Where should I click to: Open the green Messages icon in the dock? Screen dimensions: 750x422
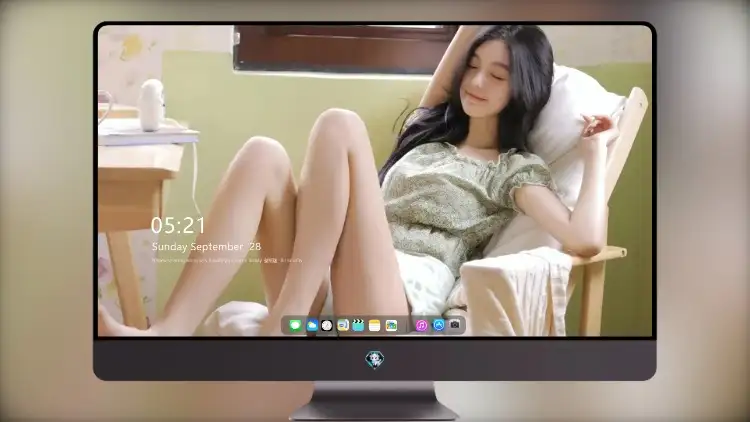point(295,326)
